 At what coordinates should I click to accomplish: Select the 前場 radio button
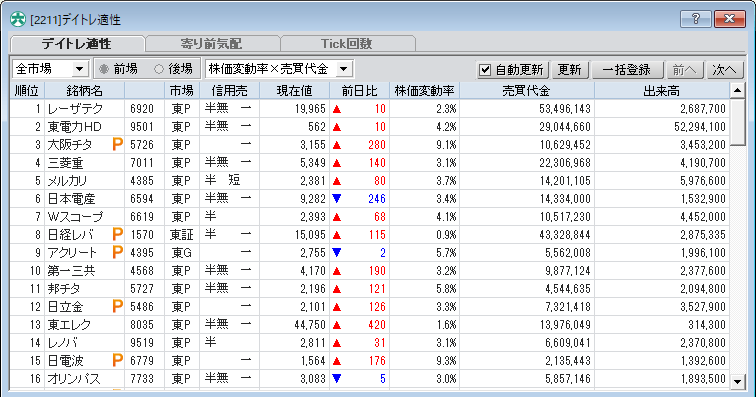click(x=104, y=69)
